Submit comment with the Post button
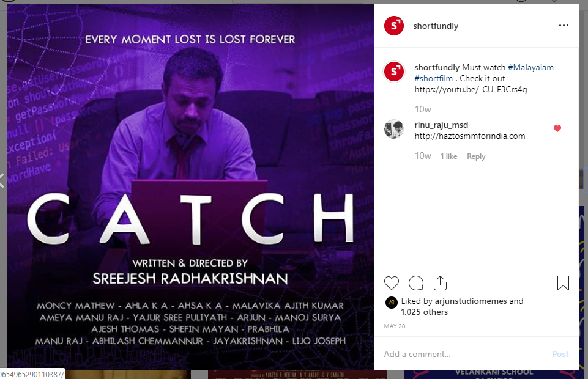The image size is (588, 379). [560, 354]
